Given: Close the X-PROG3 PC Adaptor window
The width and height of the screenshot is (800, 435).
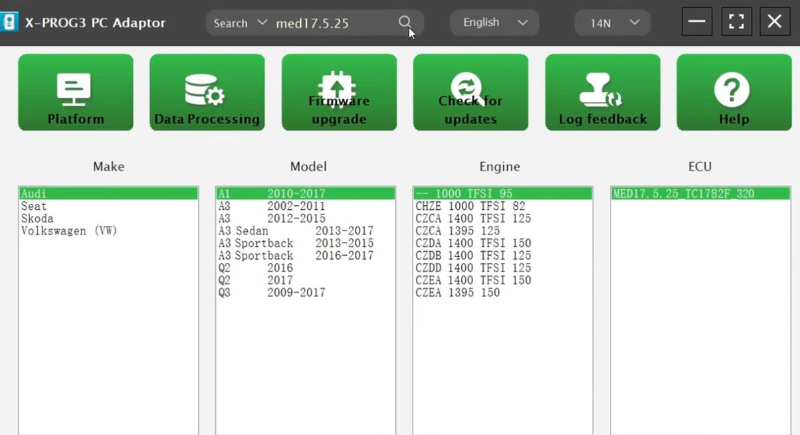Looking at the screenshot, I should [775, 21].
